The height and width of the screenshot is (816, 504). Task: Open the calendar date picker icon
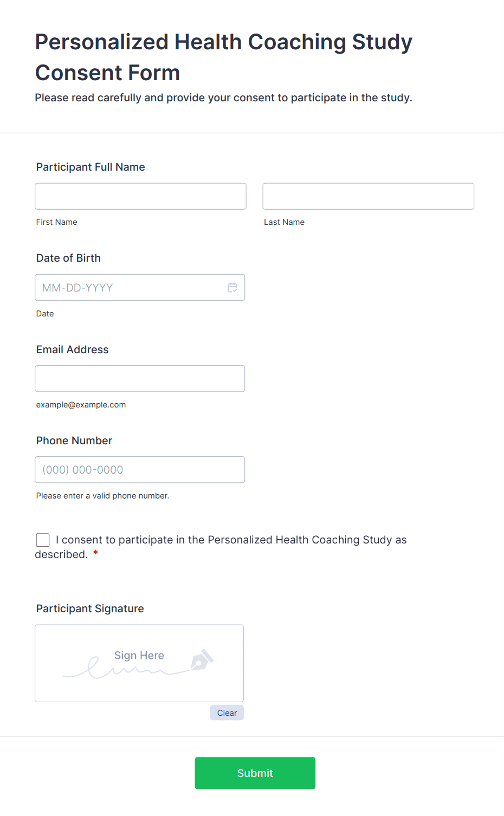[232, 288]
